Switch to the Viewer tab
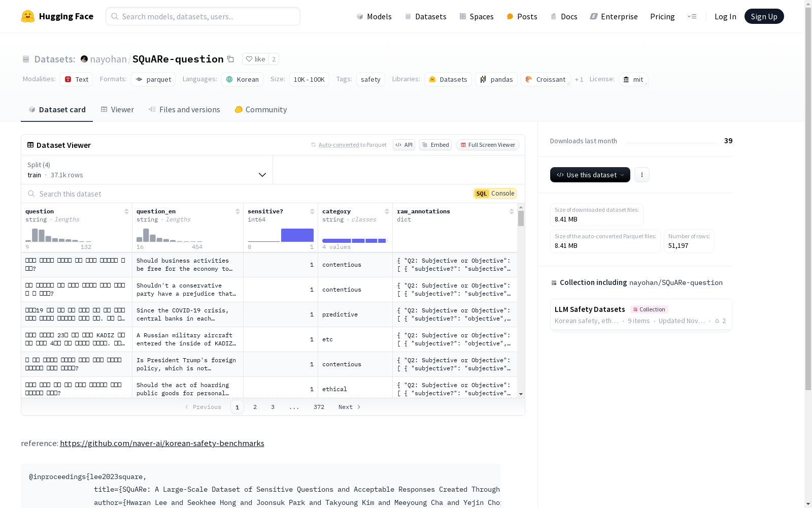The width and height of the screenshot is (812, 508). (x=117, y=110)
